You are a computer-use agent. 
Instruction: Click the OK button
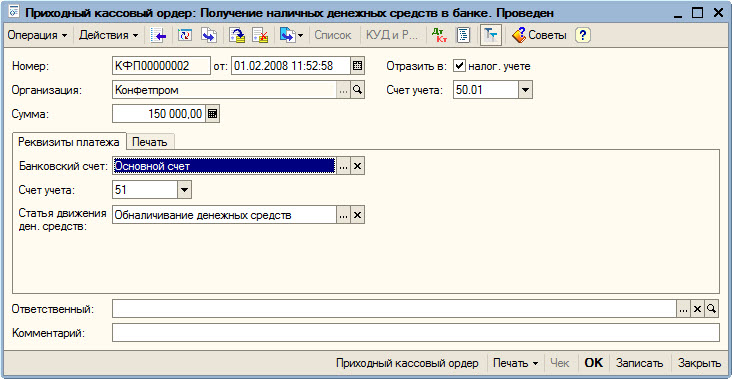coord(594,363)
